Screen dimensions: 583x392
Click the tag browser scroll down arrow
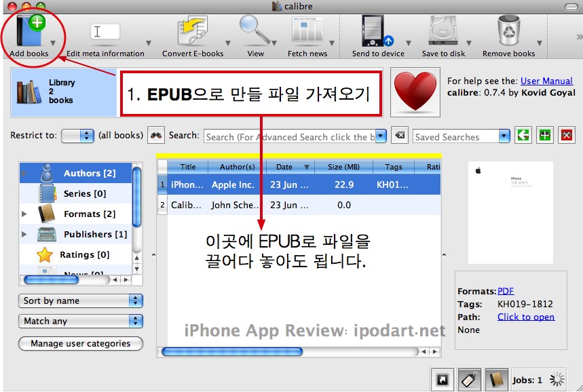(x=137, y=269)
